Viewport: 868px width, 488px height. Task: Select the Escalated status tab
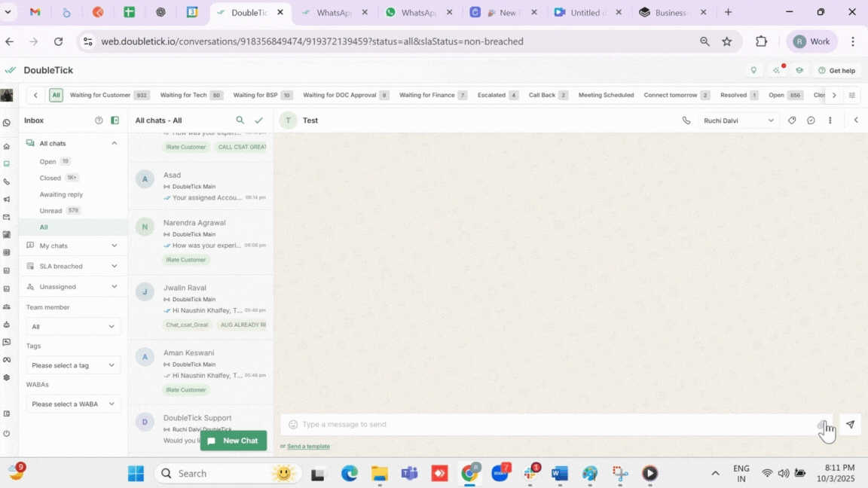[491, 96]
